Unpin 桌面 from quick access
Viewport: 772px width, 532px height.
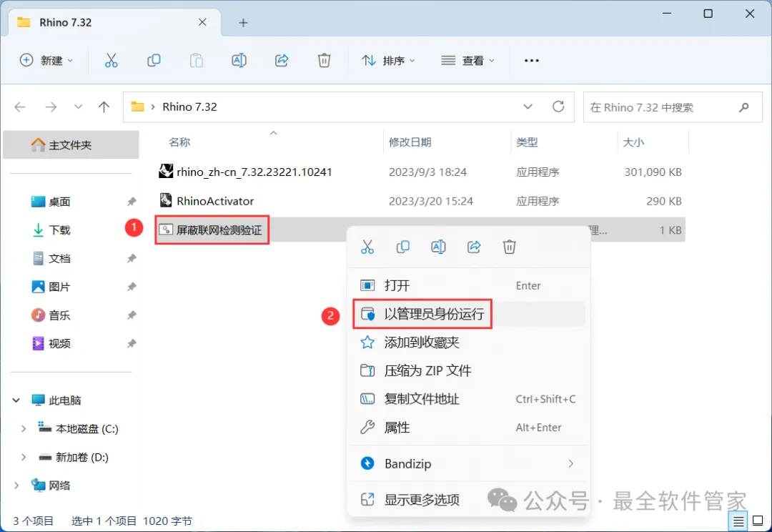coord(132,202)
